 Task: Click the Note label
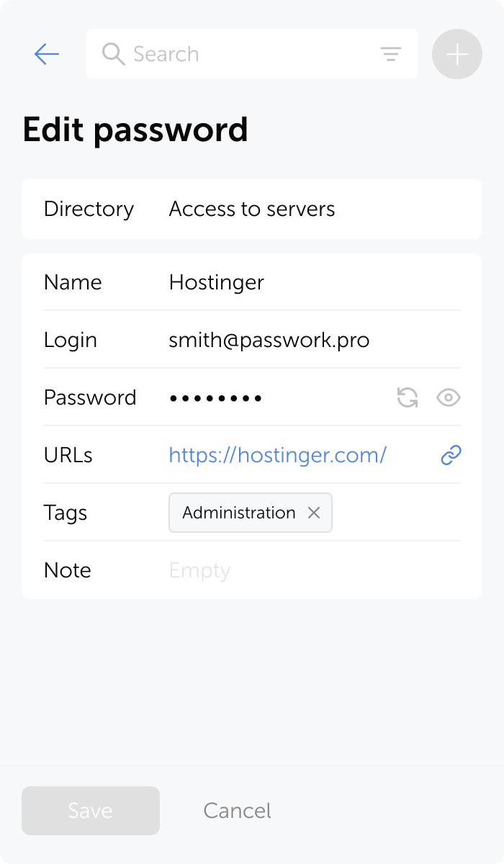tap(68, 570)
